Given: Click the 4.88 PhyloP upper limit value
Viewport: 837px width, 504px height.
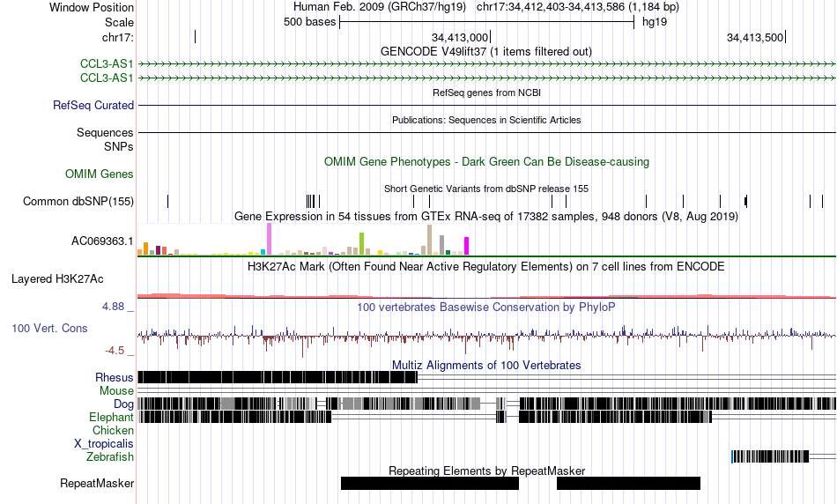Looking at the screenshot, I should coord(113,307).
